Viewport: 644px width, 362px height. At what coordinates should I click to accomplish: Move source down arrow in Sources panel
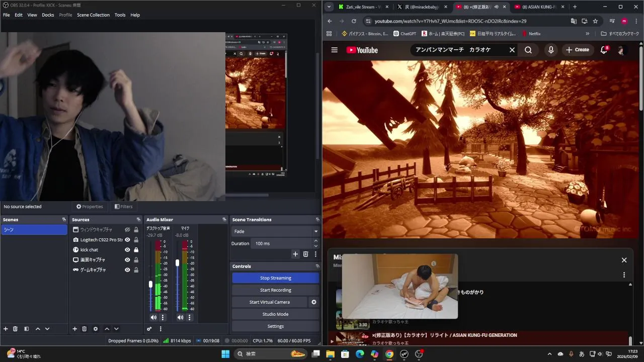(116, 329)
